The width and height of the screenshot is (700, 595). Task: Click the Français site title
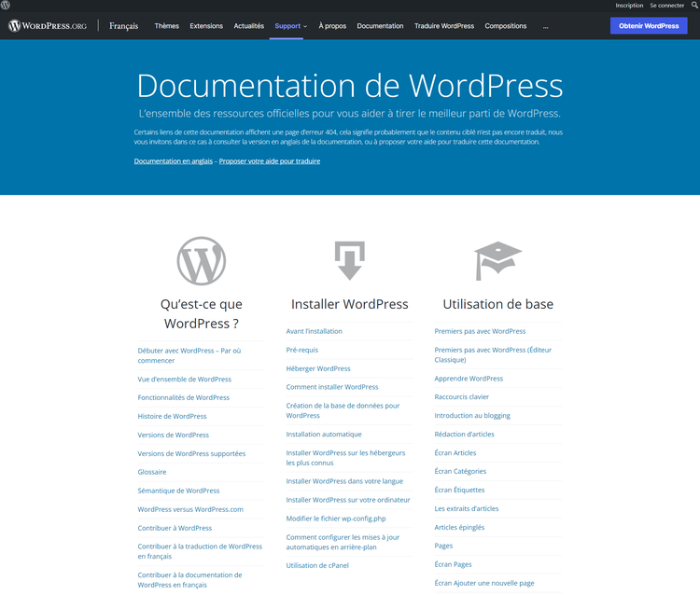click(123, 26)
